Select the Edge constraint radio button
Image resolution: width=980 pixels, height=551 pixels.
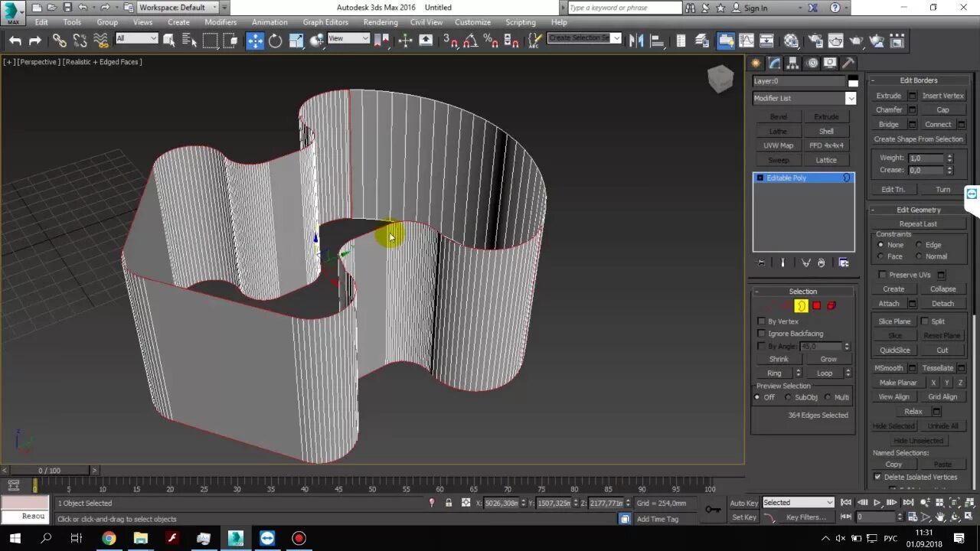[919, 245]
